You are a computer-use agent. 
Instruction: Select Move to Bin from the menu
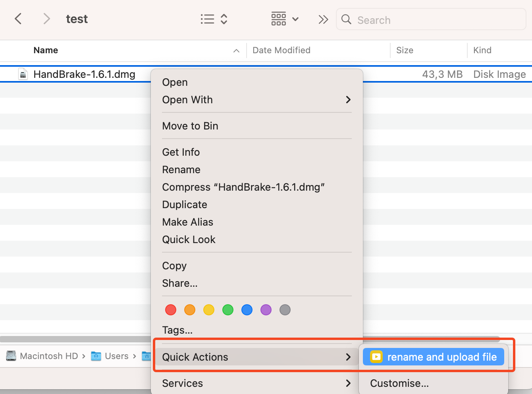coord(190,126)
